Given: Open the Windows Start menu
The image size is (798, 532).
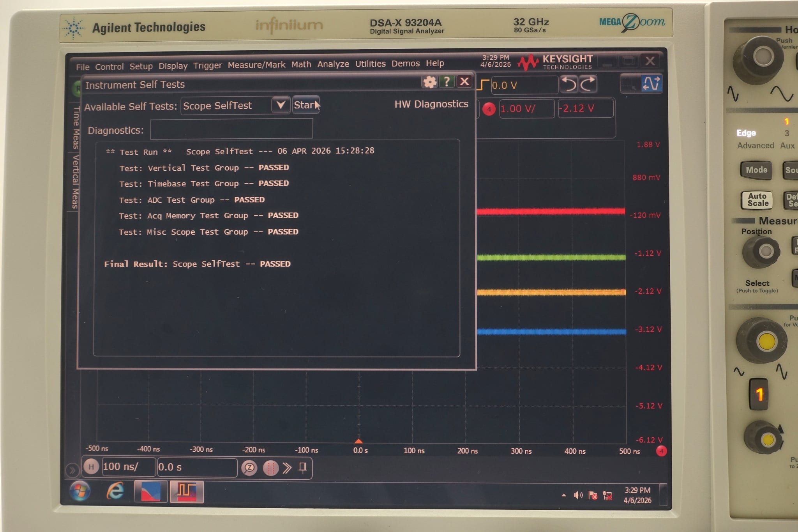Looking at the screenshot, I should 80,491.
